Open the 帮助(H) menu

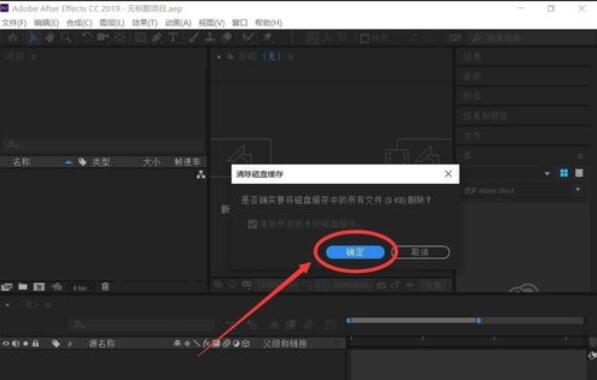(x=268, y=23)
